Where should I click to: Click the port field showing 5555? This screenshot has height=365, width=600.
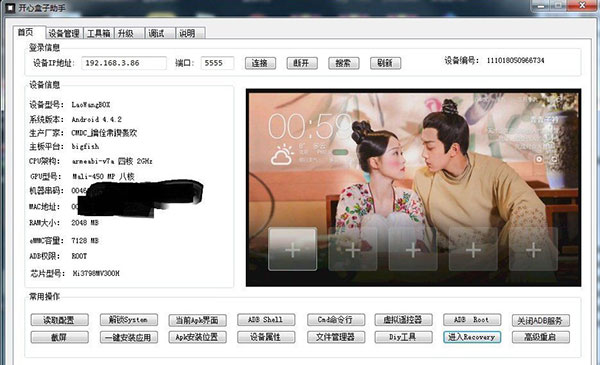217,63
